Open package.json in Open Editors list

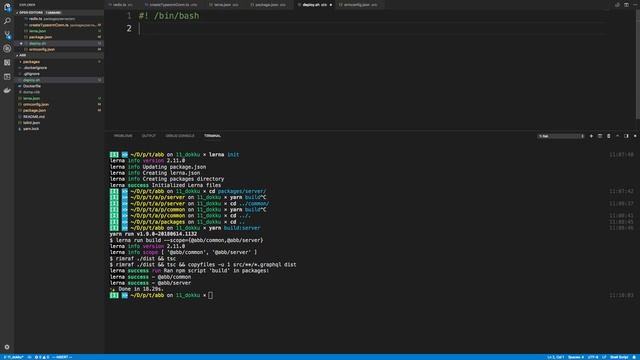(x=59, y=37)
